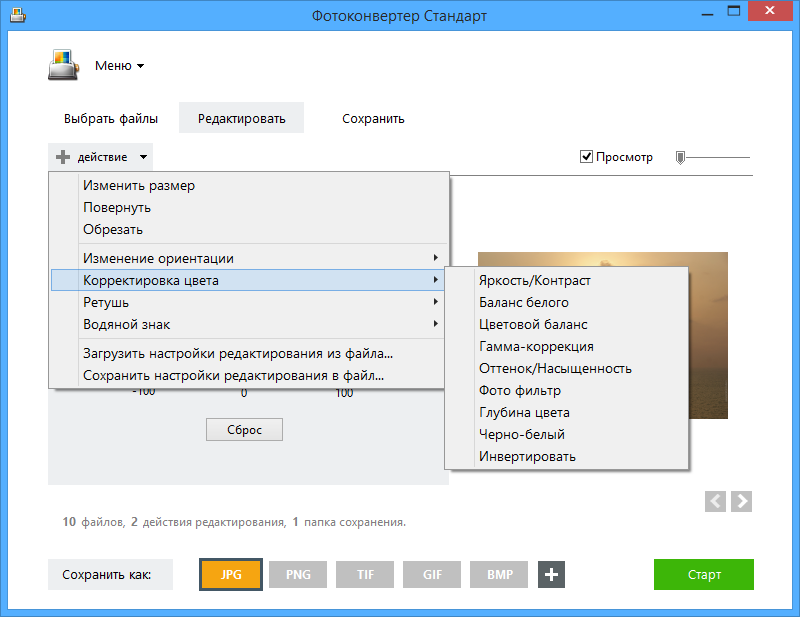Switch to Выбрать файлы tab
The image size is (800, 617).
pos(111,118)
